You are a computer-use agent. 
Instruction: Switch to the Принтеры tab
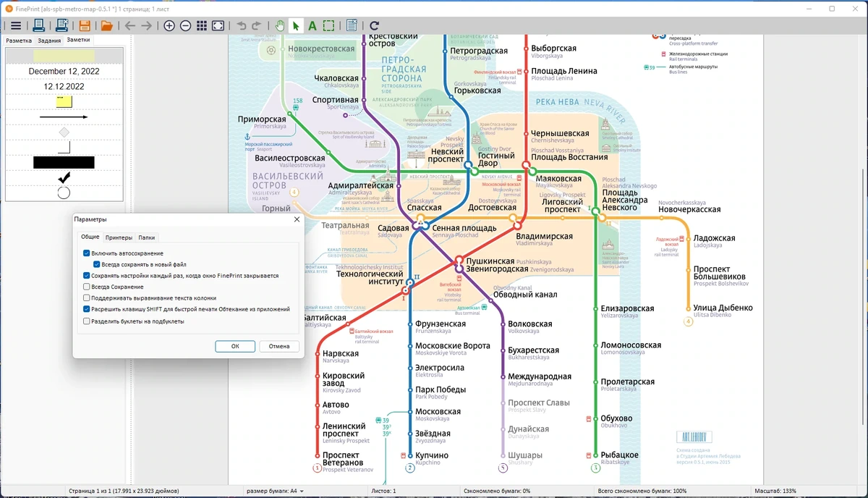(x=119, y=237)
